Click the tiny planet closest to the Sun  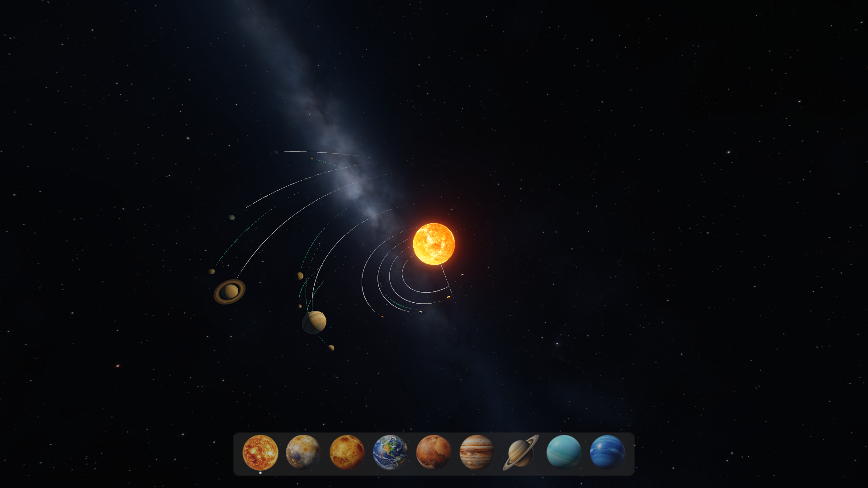tap(462, 275)
